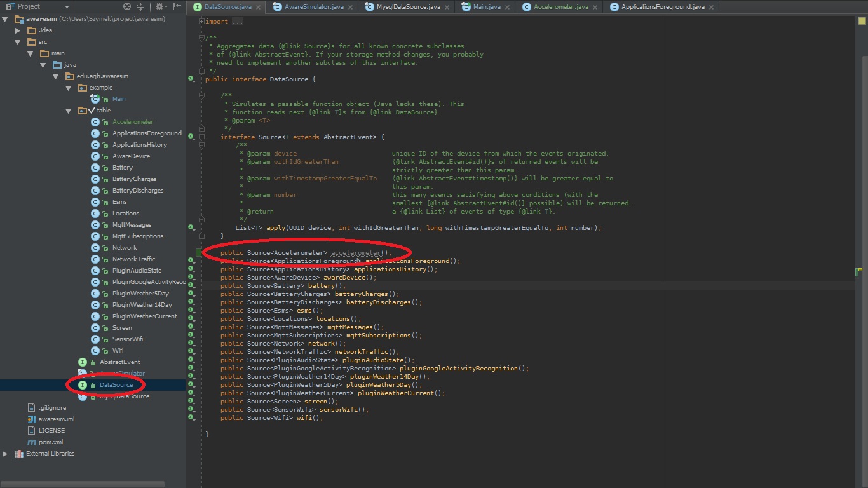Open pom.xml from the project tree
The width and height of the screenshot is (868, 488).
[x=50, y=442]
